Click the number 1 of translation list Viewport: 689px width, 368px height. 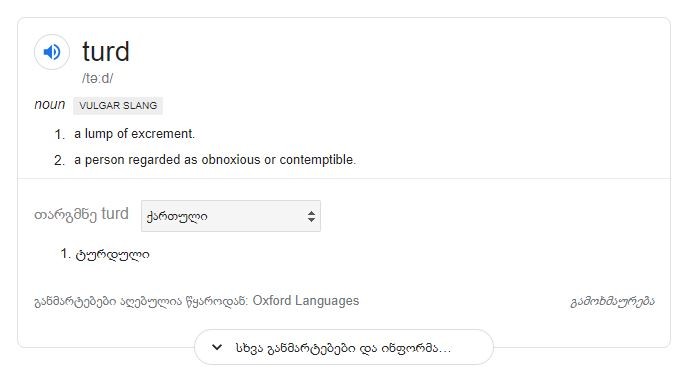(65, 254)
